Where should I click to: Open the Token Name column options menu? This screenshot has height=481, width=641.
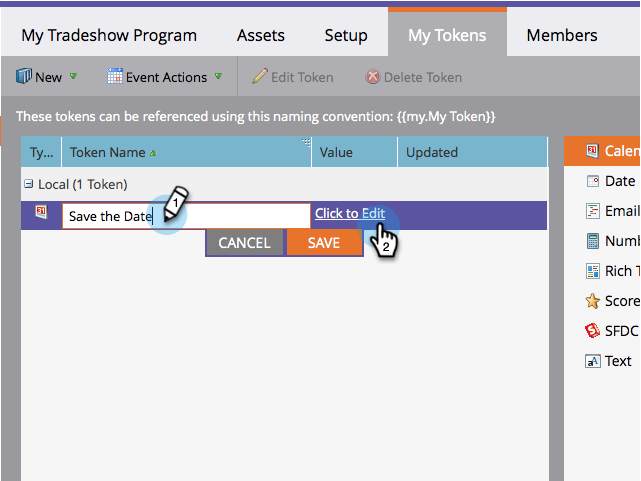coord(306,142)
